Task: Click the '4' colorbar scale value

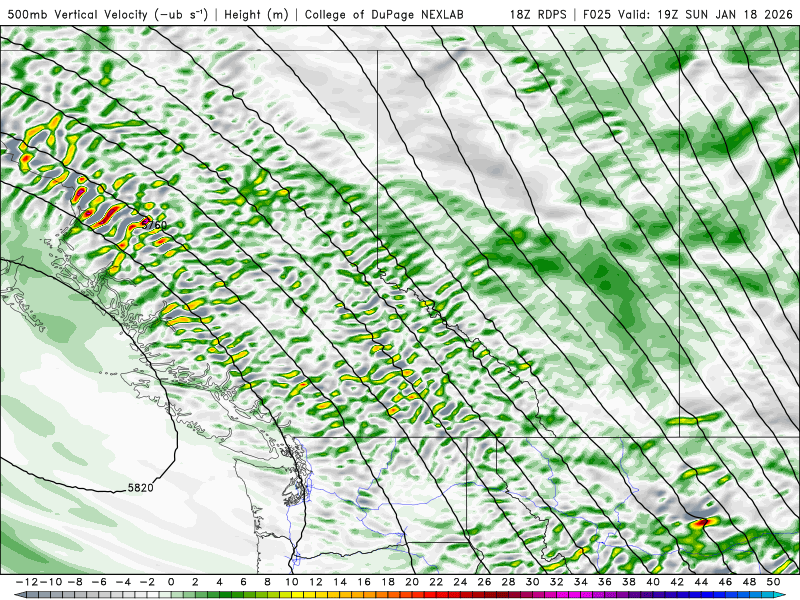Action: [x=219, y=582]
